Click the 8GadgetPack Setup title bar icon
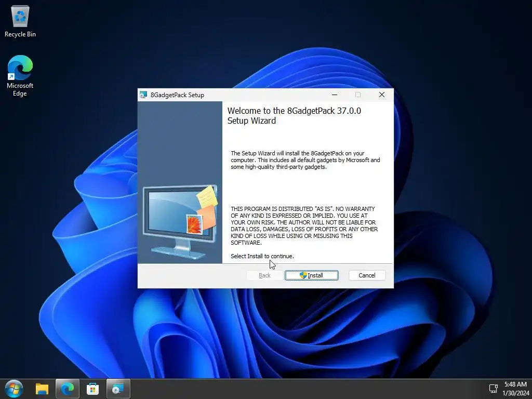This screenshot has width=532, height=399. (143, 95)
